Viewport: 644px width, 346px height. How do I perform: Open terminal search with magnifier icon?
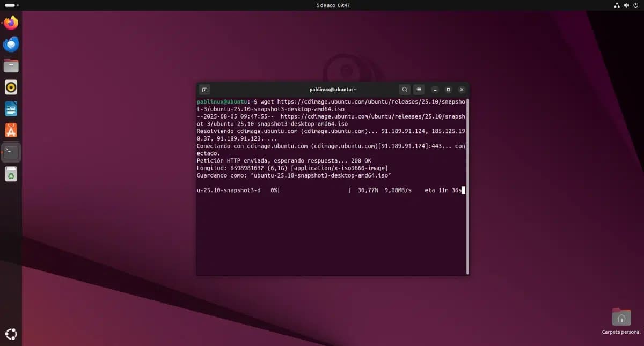pyautogui.click(x=405, y=90)
